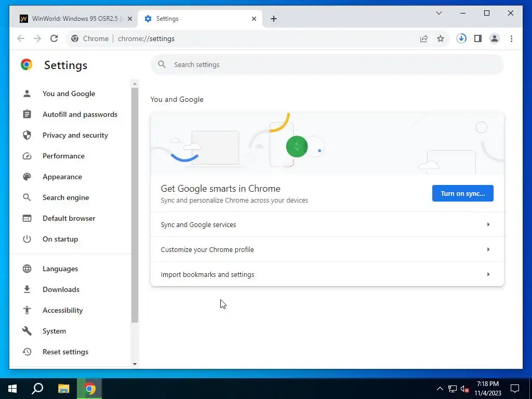
Task: Open the Autofill and passwords section
Action: (x=80, y=114)
